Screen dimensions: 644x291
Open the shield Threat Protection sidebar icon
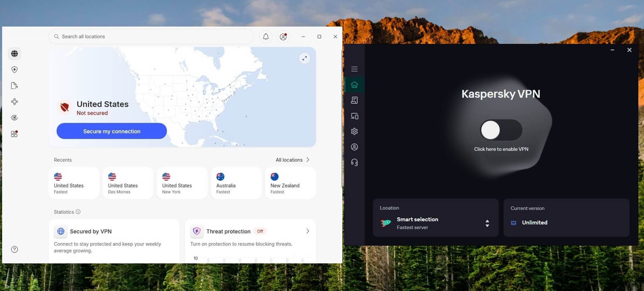click(15, 70)
